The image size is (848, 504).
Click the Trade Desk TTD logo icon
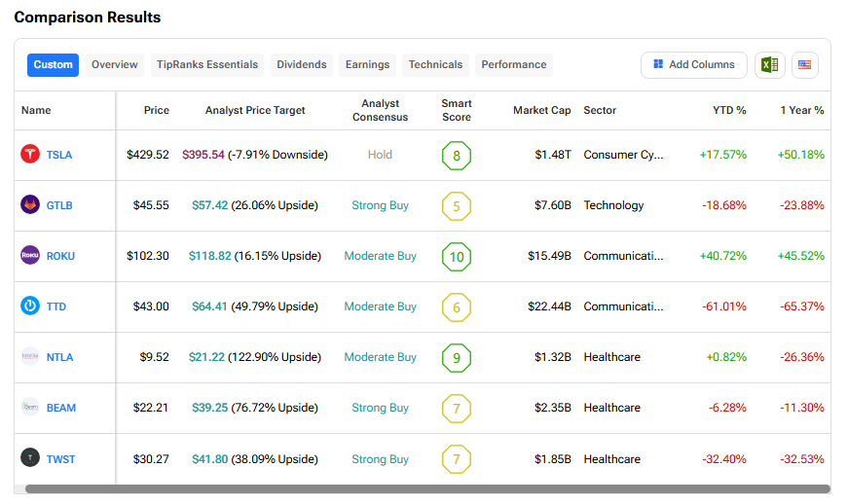(x=30, y=306)
